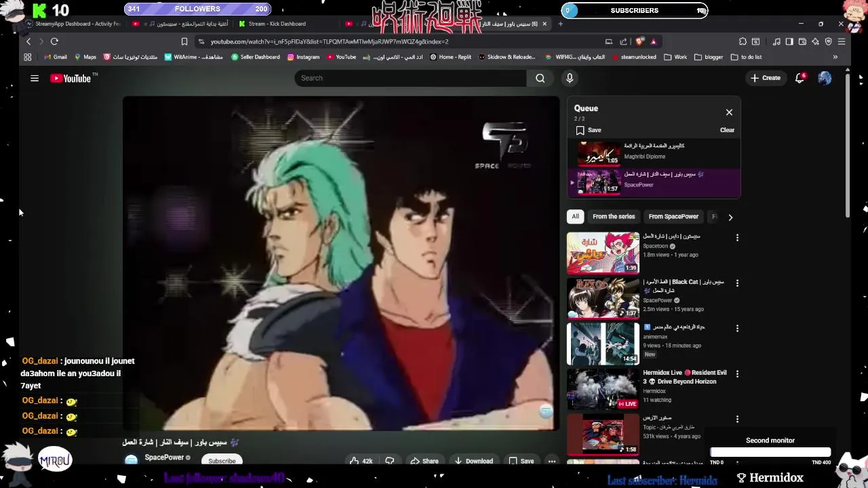Open the WitAnime bookmark
The height and width of the screenshot is (488, 868).
tap(193, 57)
